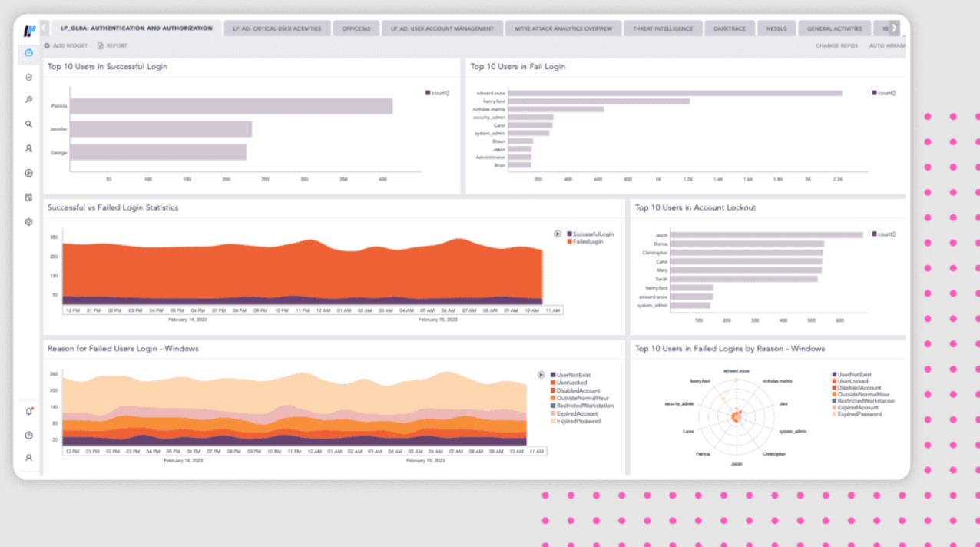The image size is (980, 547).
Task: Open the settings gear icon in sidebar
Action: click(x=28, y=222)
